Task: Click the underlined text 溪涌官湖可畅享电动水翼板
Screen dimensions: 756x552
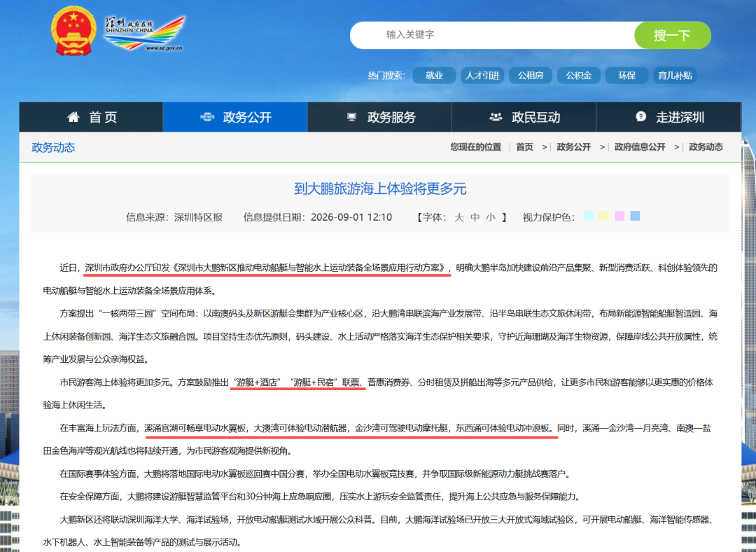Action: point(195,428)
